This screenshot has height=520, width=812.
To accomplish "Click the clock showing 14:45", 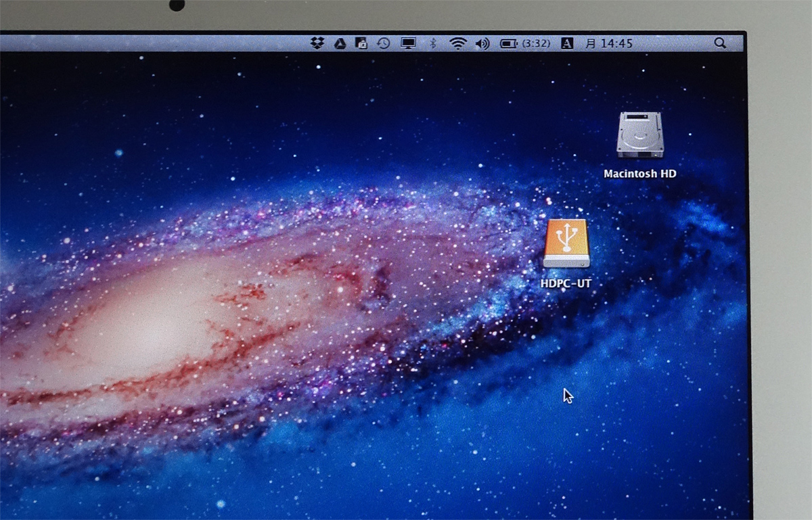I will click(x=616, y=43).
